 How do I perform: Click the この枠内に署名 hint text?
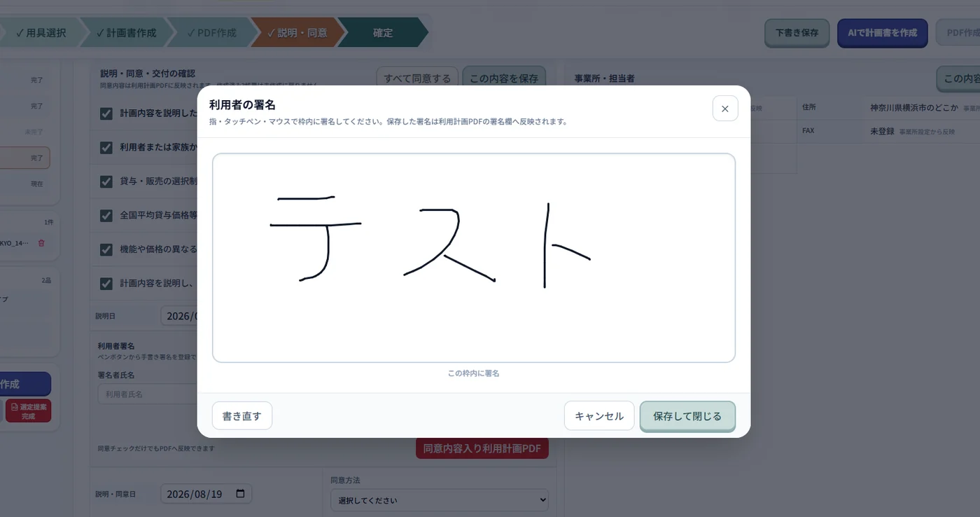[x=474, y=373]
